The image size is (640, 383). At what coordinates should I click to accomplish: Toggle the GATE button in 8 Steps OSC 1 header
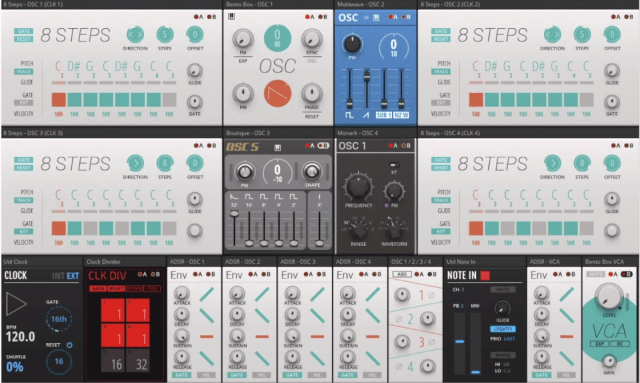coord(24,31)
